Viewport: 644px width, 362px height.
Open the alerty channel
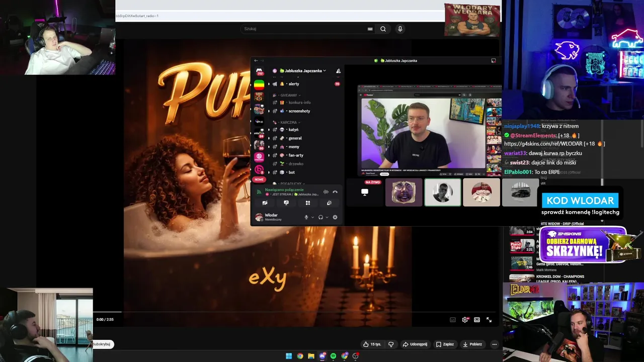coord(306,84)
